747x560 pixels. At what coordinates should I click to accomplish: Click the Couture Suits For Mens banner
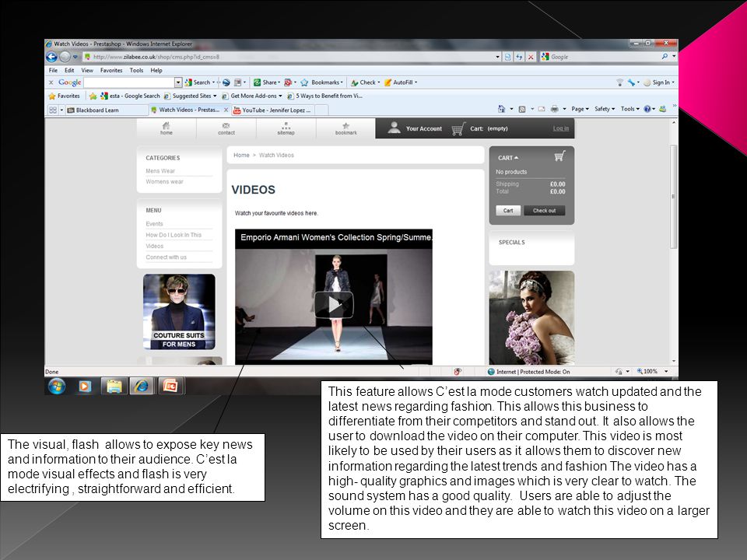179,311
